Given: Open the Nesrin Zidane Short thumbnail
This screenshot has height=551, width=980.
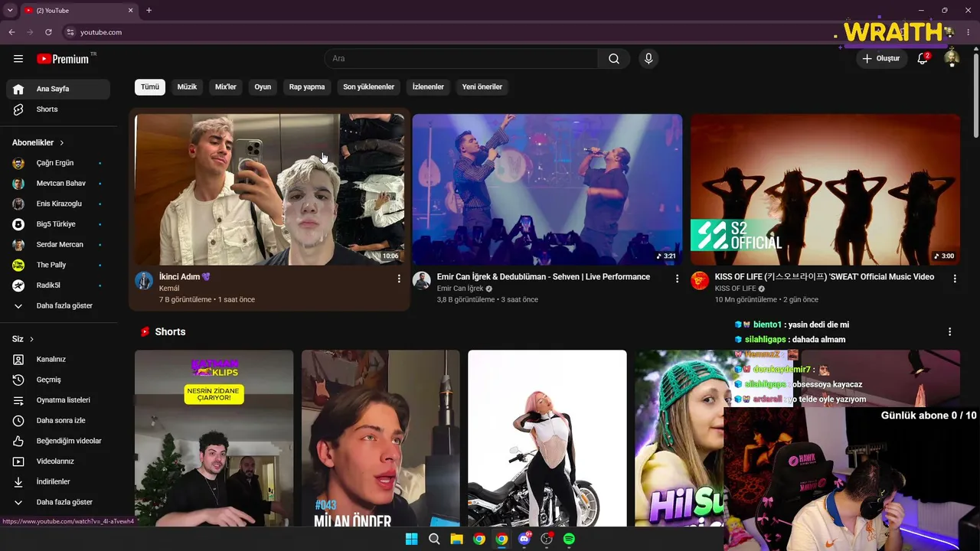Looking at the screenshot, I should tap(214, 438).
